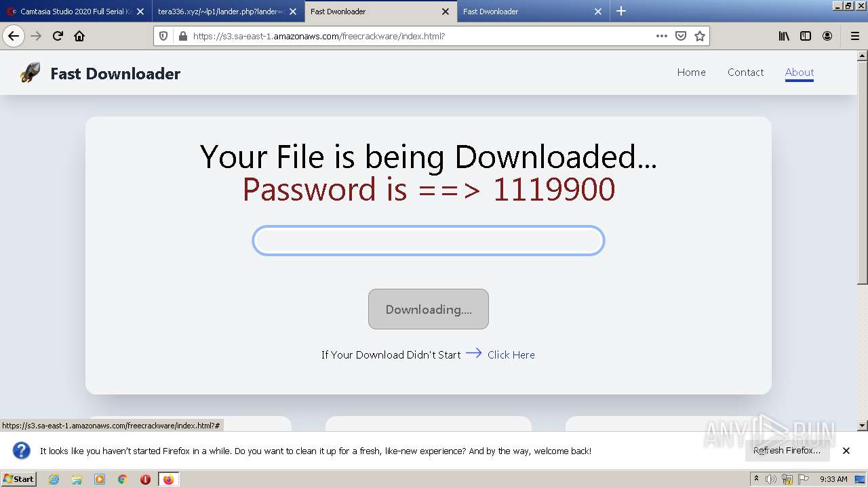Dismiss the Firefox refresh notification
Screen dimensions: 868x488
(846, 451)
